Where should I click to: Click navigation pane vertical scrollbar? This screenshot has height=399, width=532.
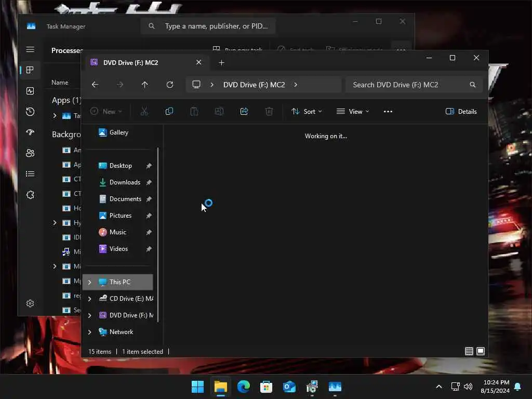pyautogui.click(x=158, y=234)
